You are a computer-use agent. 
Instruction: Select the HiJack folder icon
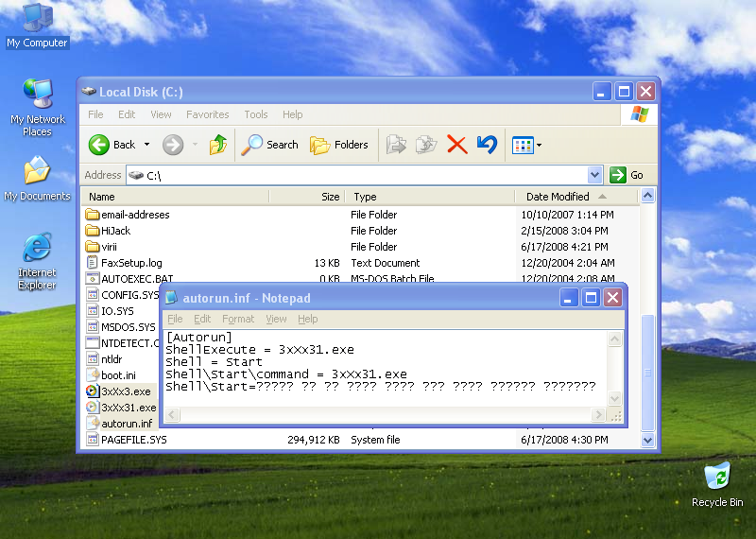pyautogui.click(x=92, y=231)
